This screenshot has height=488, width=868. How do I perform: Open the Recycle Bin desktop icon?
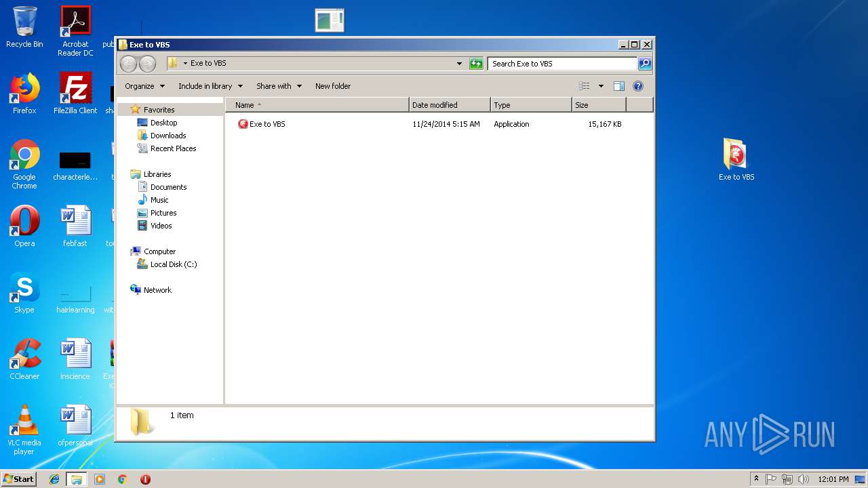coord(24,27)
